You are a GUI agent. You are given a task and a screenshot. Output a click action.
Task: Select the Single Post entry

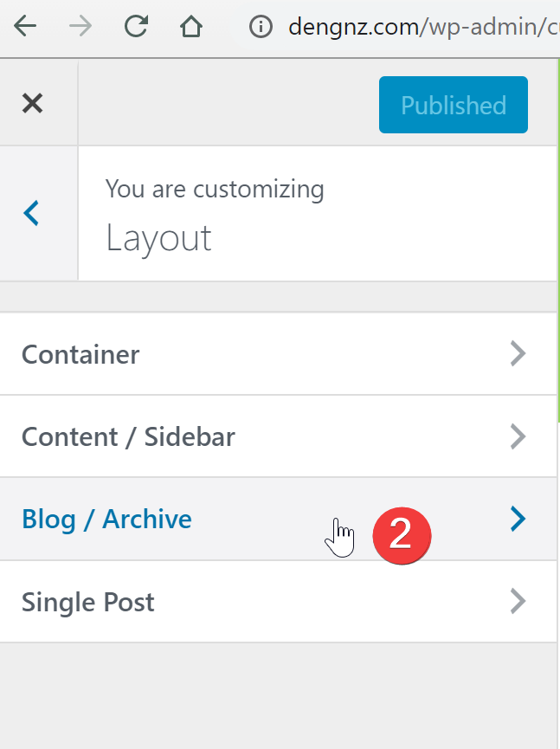(279, 602)
